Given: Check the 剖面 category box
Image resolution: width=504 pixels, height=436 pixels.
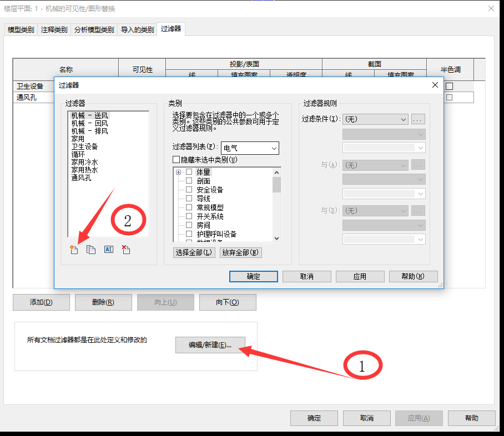Looking at the screenshot, I should (189, 181).
